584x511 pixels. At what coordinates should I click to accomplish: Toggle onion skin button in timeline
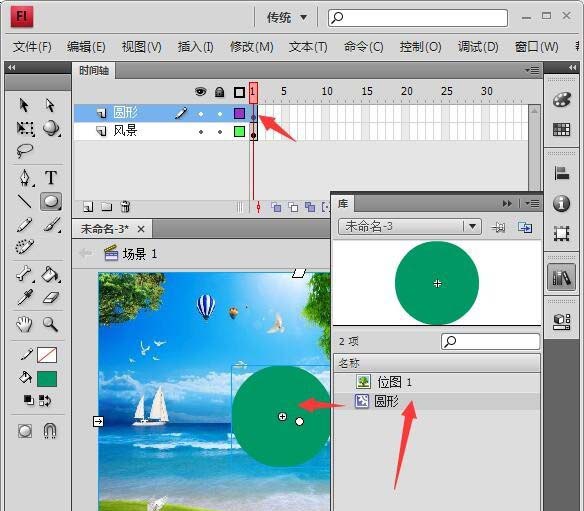[276, 207]
